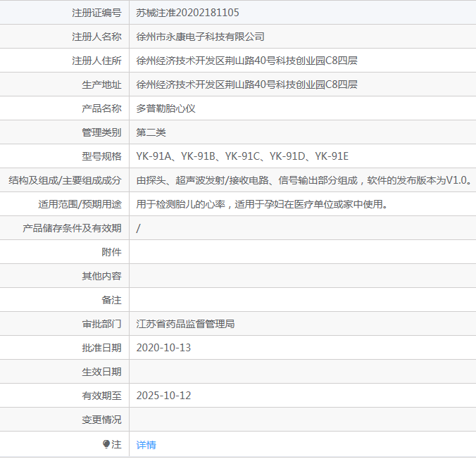Click the 批准日期 label
Screen dimensions: 476x459
(101, 348)
